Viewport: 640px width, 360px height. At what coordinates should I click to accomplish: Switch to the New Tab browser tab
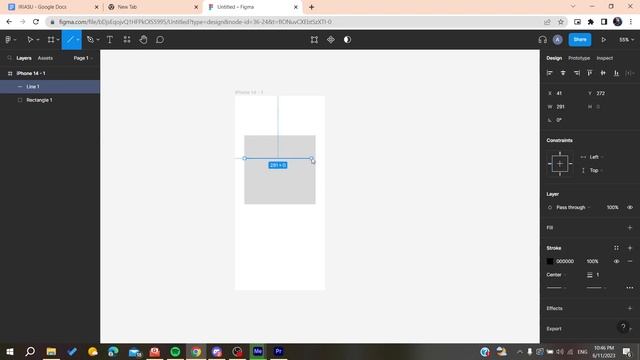click(152, 7)
